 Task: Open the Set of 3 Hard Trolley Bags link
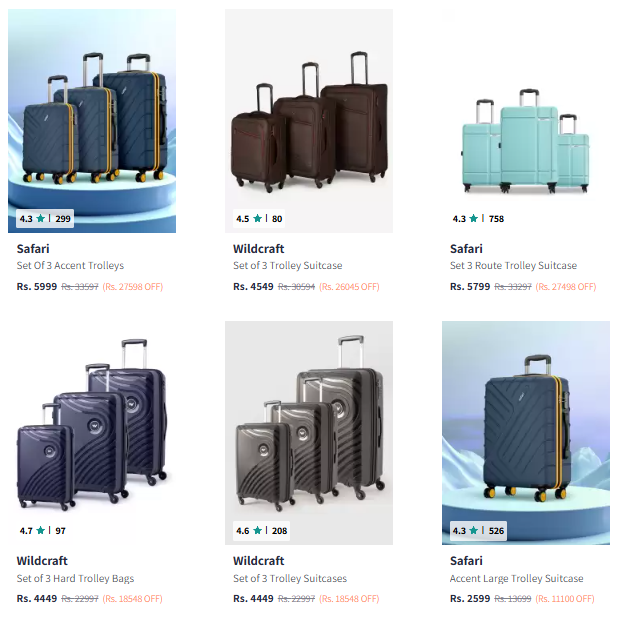pos(75,578)
